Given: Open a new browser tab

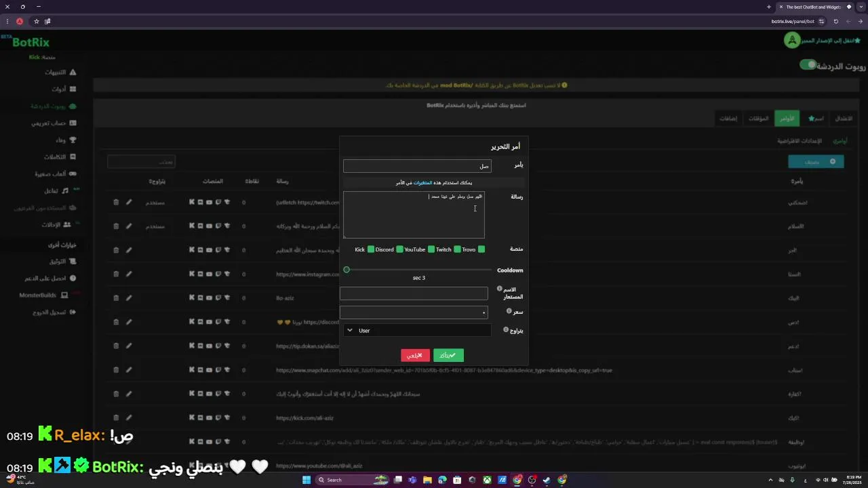Looking at the screenshot, I should [768, 7].
